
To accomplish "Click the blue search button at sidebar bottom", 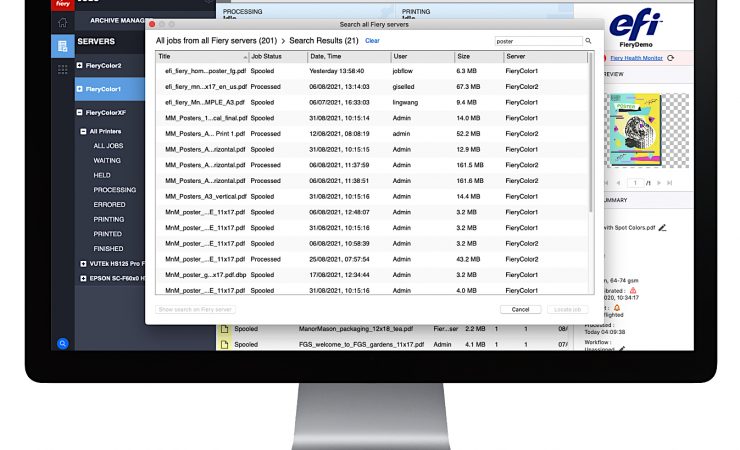I will 62,343.
